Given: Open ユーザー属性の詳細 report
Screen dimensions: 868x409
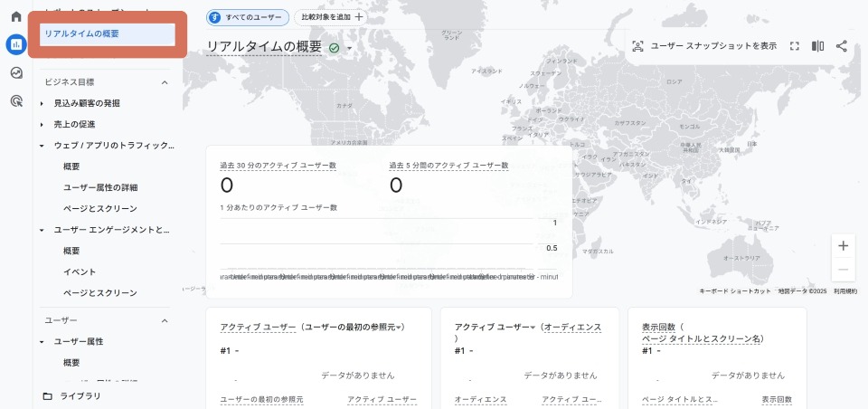Looking at the screenshot, I should pyautogui.click(x=99, y=187).
